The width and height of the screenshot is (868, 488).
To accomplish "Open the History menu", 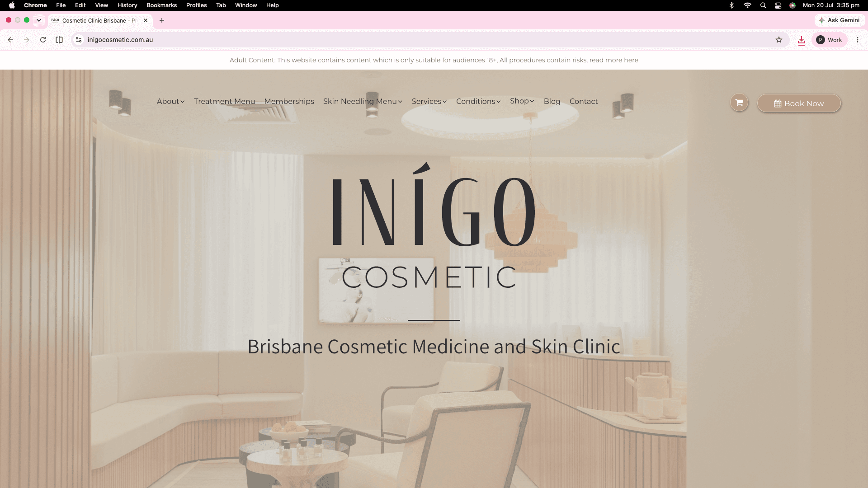I will coord(127,5).
